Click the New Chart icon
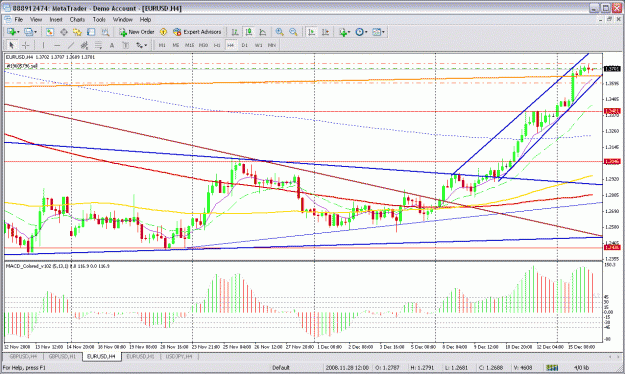The width and height of the screenshot is (625, 374). click(11, 32)
